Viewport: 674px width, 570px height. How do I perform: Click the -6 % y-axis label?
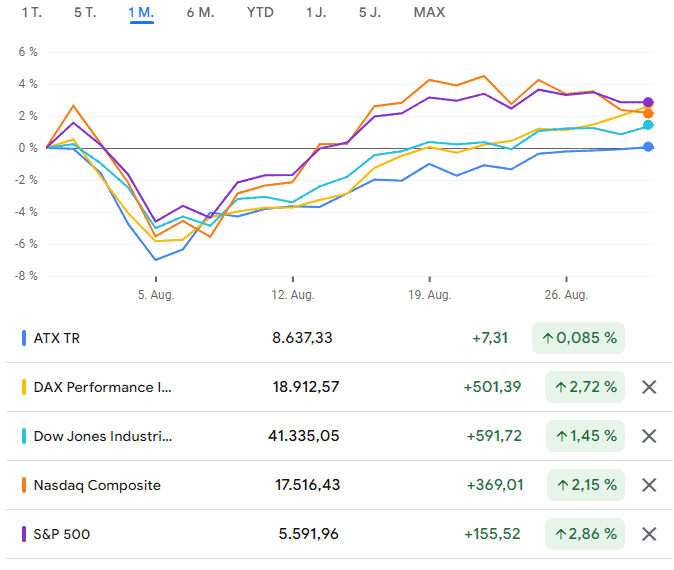[x=26, y=244]
